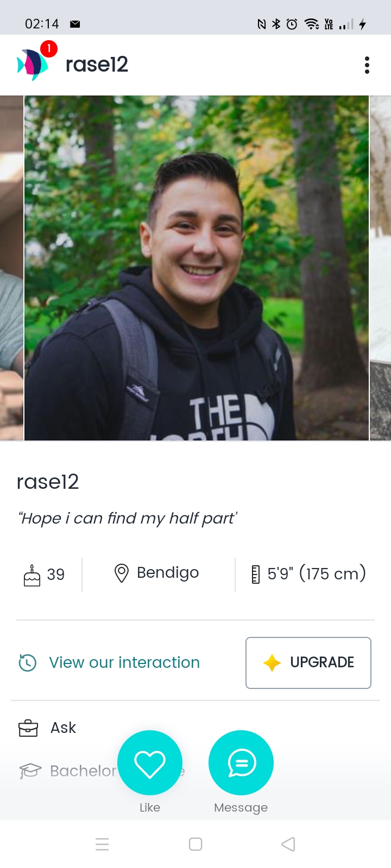Show the previous photo on the left edge
Viewport: 391px width, 868px height.
click(11, 268)
